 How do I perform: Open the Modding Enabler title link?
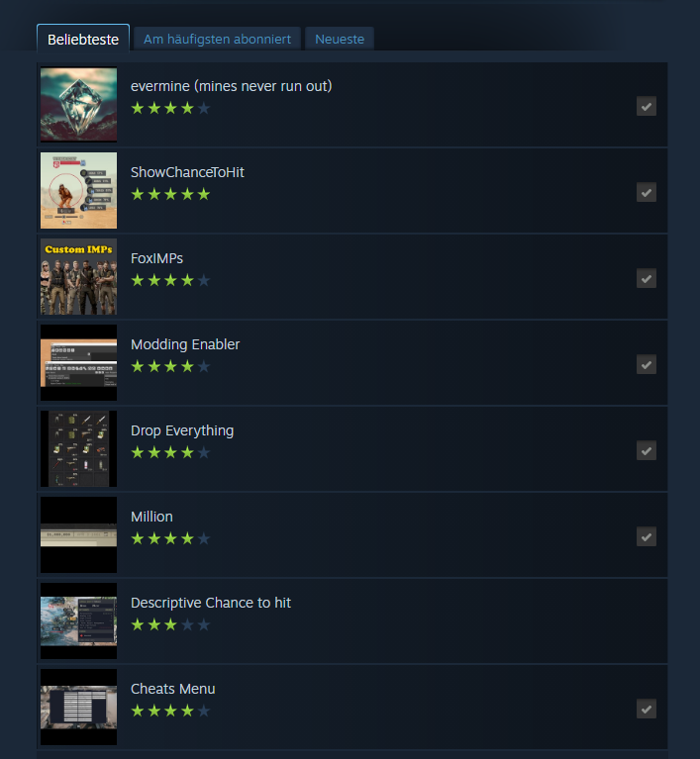(185, 344)
